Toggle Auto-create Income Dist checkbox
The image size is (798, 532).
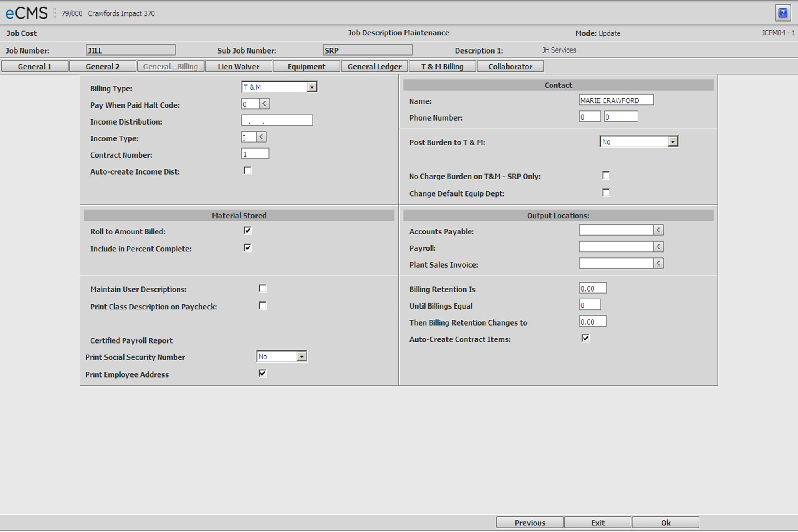pos(247,171)
